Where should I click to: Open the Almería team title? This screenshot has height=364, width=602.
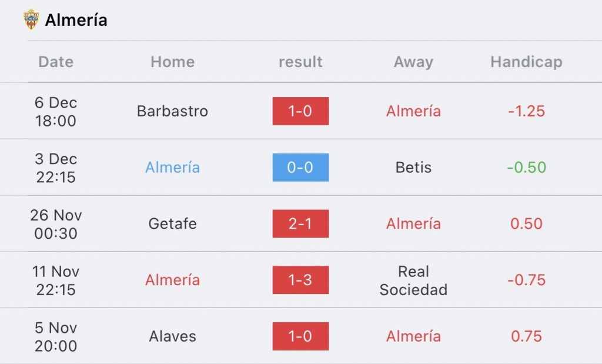[x=76, y=20]
